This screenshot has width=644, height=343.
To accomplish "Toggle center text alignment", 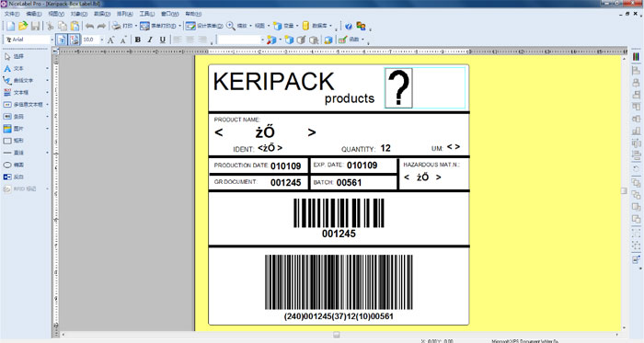I will (x=190, y=40).
